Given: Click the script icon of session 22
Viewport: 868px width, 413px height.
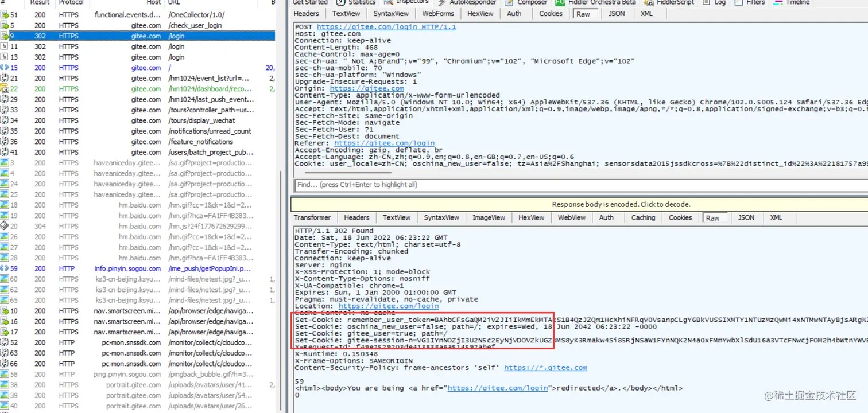Looking at the screenshot, I should pyautogui.click(x=5, y=89).
